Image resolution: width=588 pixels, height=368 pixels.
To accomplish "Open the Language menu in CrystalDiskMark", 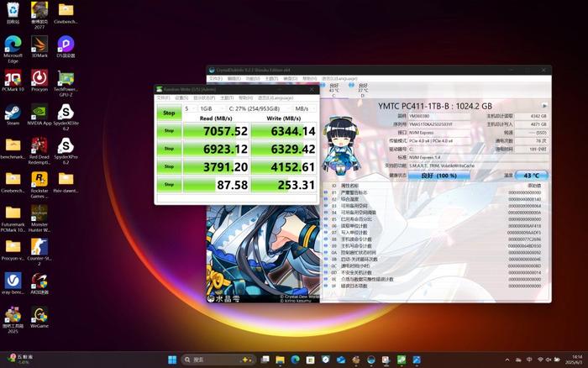I will (x=276, y=98).
